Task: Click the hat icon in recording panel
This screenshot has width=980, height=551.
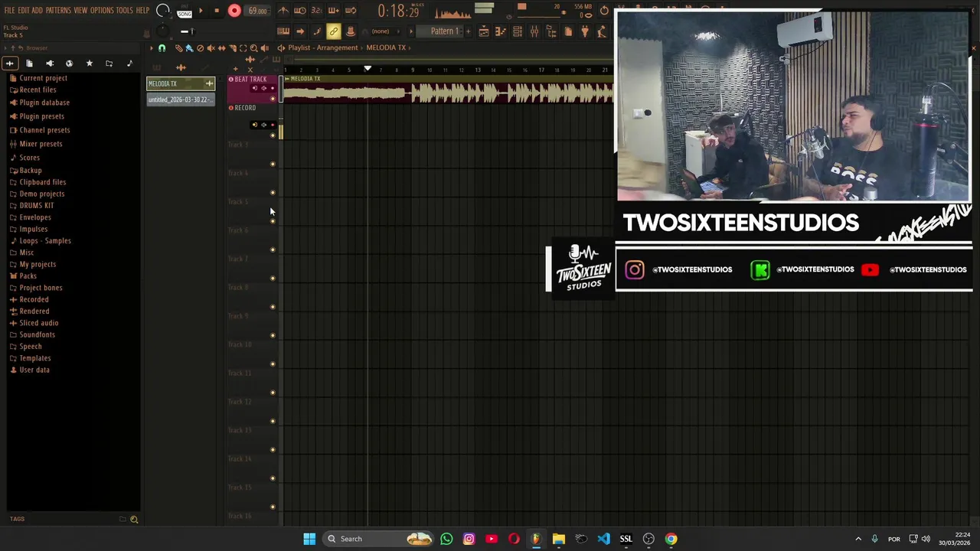Action: pos(351,31)
